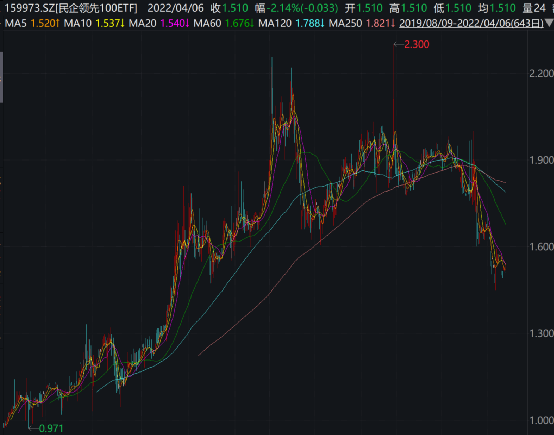The image size is (554, 435).
Task: Open the date range dropdown triangle
Action: [549, 24]
